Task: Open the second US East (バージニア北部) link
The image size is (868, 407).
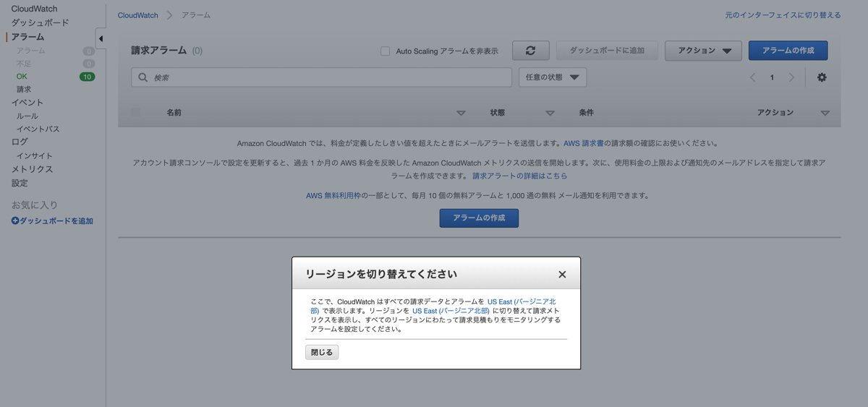Action: coord(451,310)
